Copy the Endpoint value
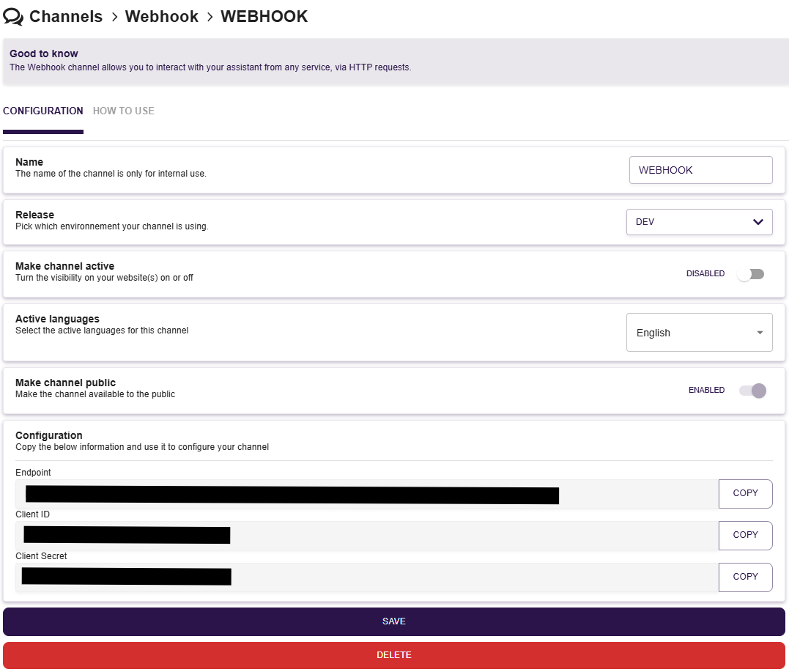 (745, 494)
